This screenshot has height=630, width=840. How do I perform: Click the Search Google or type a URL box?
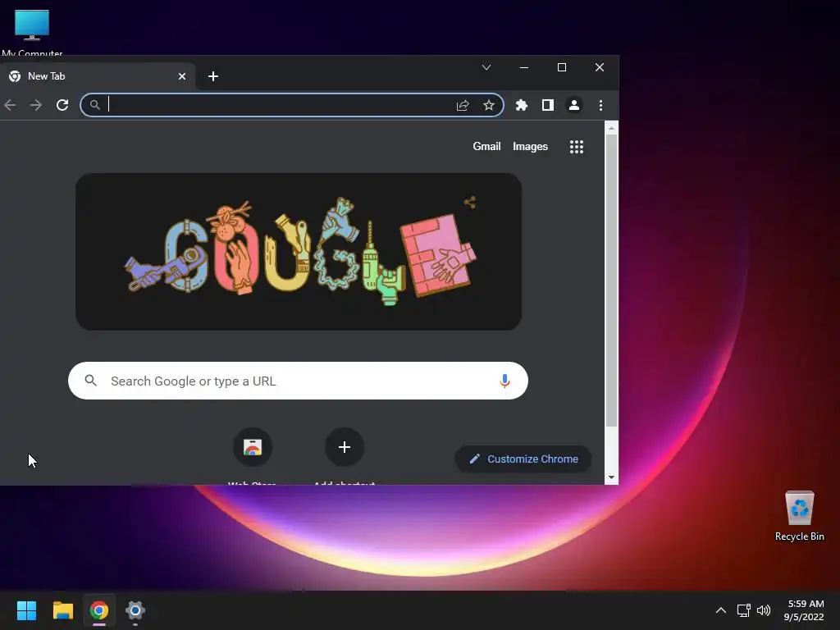(x=298, y=381)
